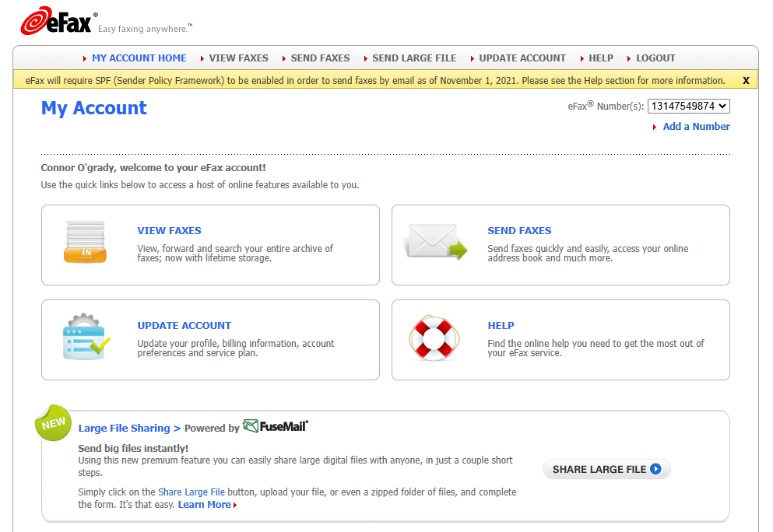Viewport: 773px width, 532px height.
Task: Click the Large File Sharing heading link
Action: click(x=130, y=428)
